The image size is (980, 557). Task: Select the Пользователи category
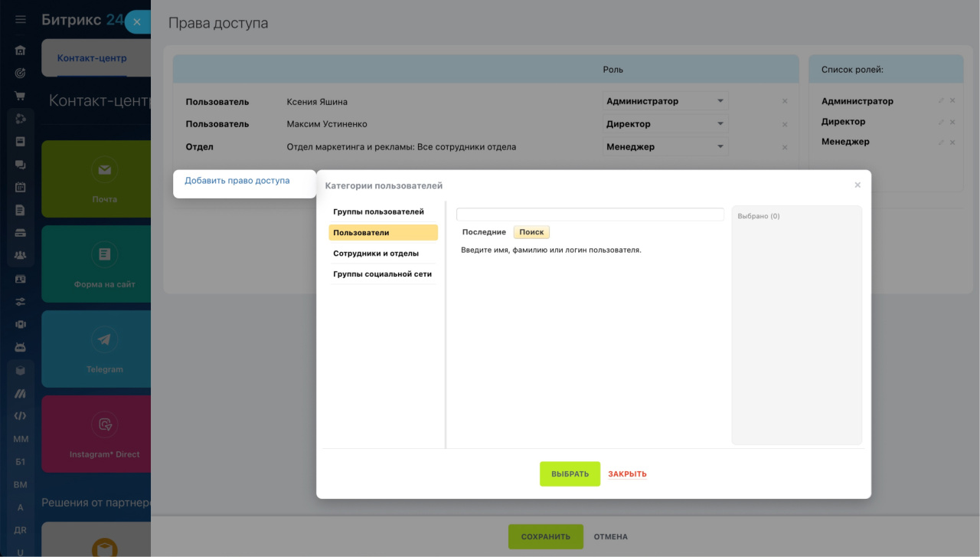click(383, 232)
